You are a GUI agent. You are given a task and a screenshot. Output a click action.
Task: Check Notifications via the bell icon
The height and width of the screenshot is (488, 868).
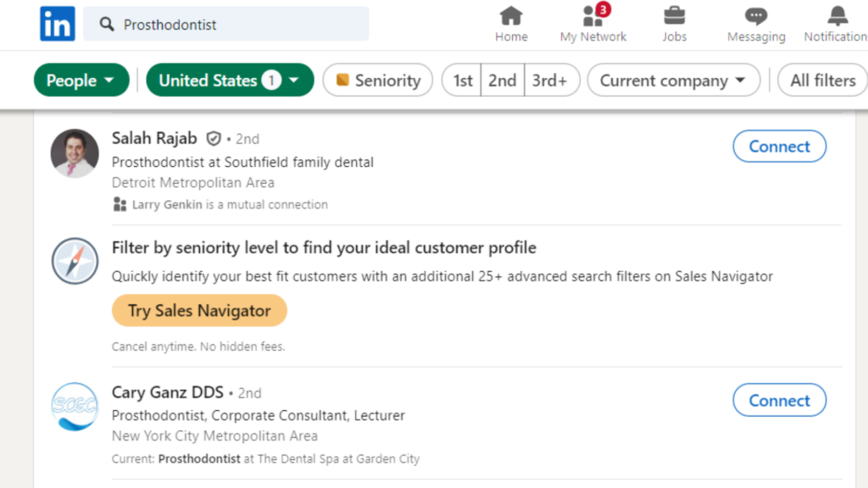834,19
